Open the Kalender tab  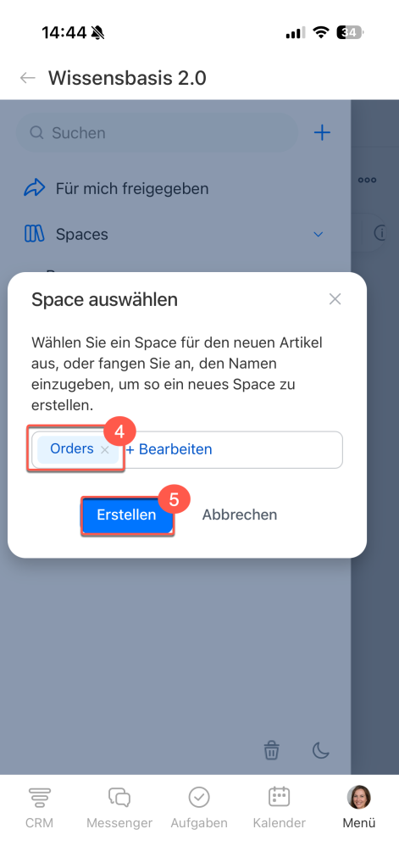[280, 808]
